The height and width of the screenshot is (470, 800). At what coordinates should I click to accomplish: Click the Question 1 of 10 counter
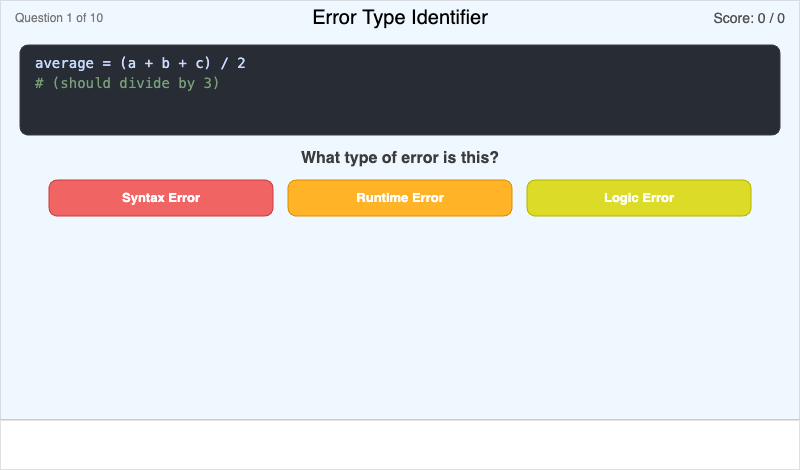[59, 18]
